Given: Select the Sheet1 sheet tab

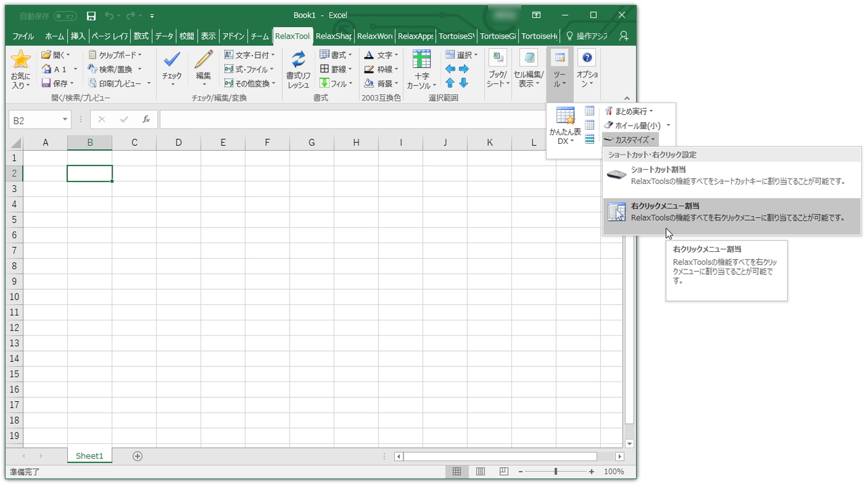Looking at the screenshot, I should pos(90,456).
